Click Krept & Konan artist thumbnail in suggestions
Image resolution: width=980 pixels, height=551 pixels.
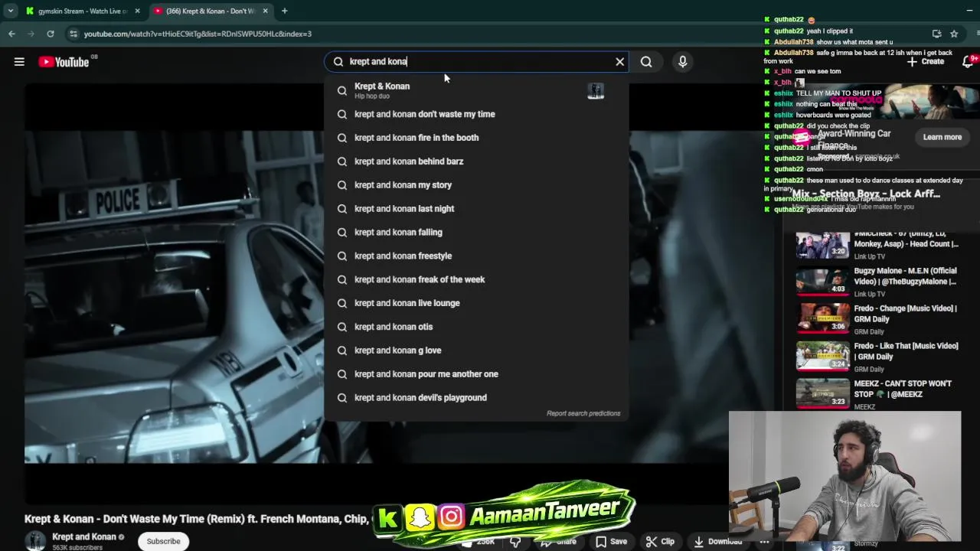596,90
